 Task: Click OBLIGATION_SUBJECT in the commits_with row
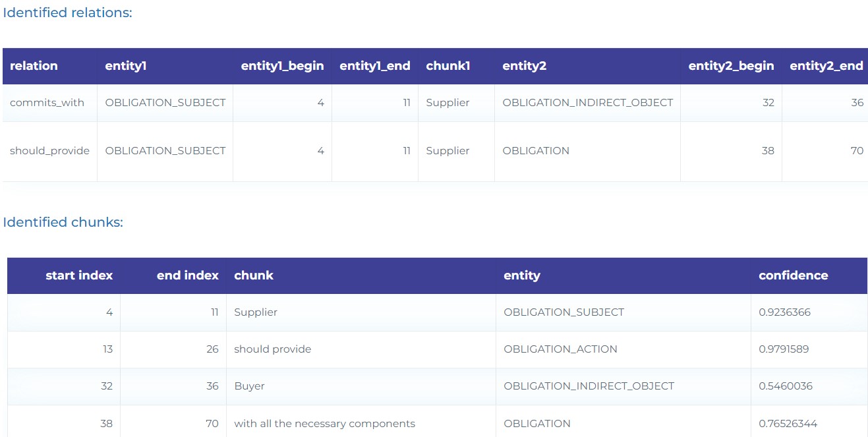coord(165,103)
